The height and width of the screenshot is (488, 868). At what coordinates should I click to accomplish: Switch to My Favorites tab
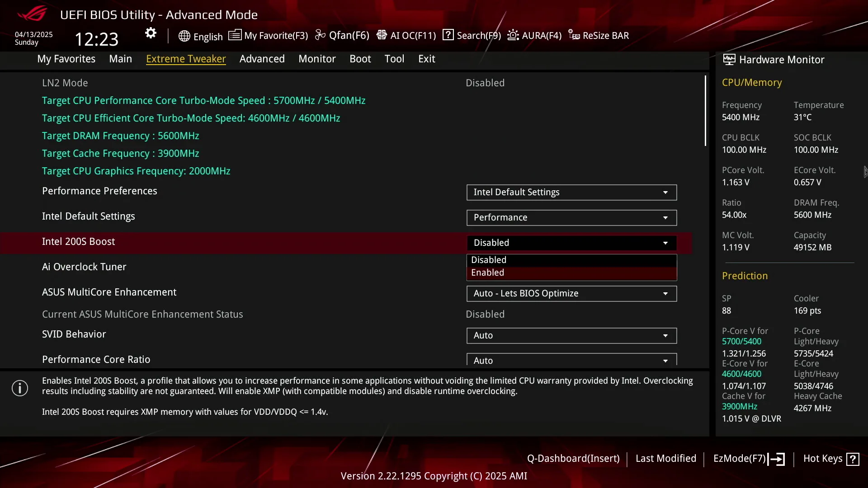pos(66,59)
